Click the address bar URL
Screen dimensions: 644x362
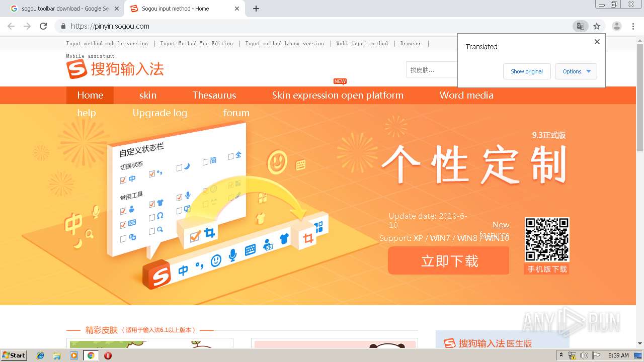coord(110,26)
